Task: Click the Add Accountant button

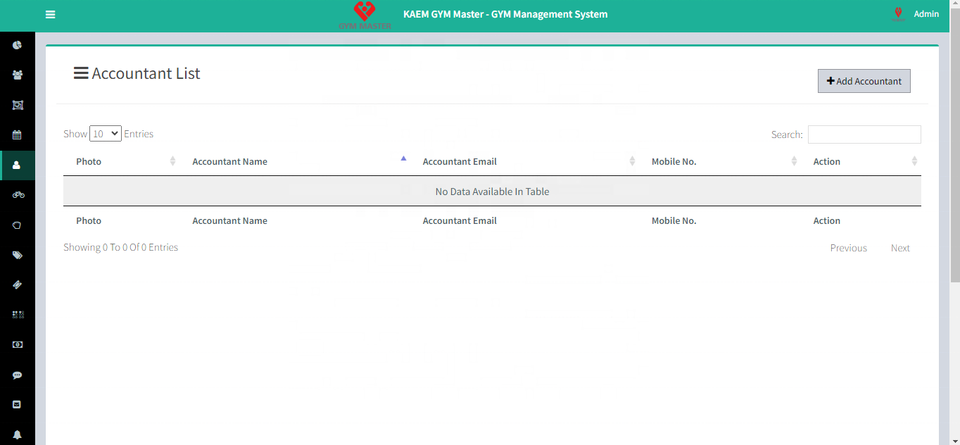Action: click(864, 81)
